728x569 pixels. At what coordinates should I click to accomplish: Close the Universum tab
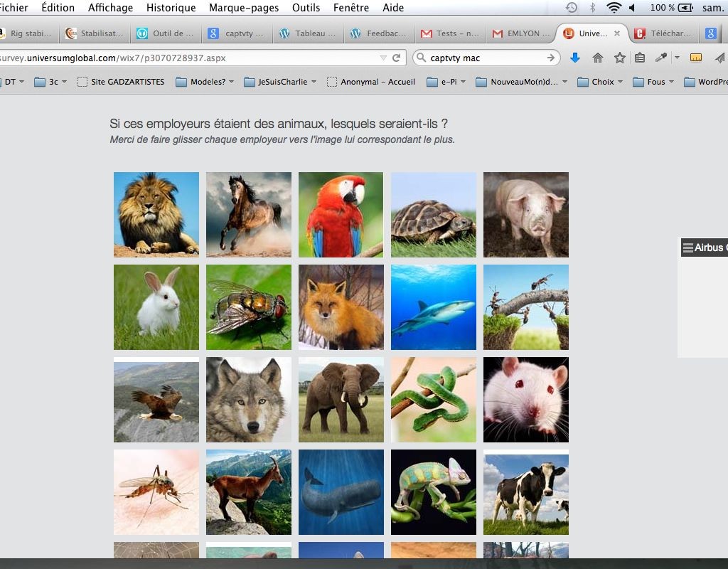point(616,33)
